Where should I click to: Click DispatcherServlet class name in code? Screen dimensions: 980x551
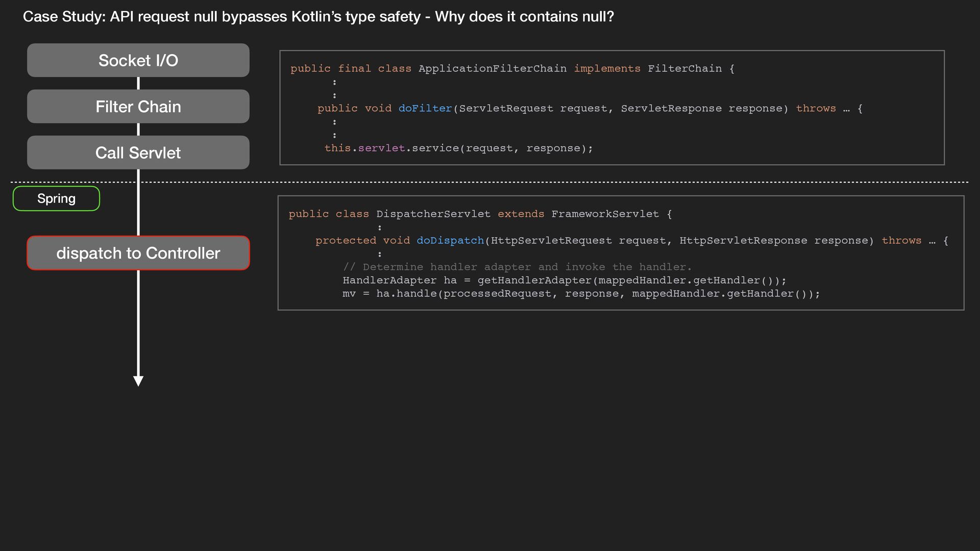coord(433,214)
